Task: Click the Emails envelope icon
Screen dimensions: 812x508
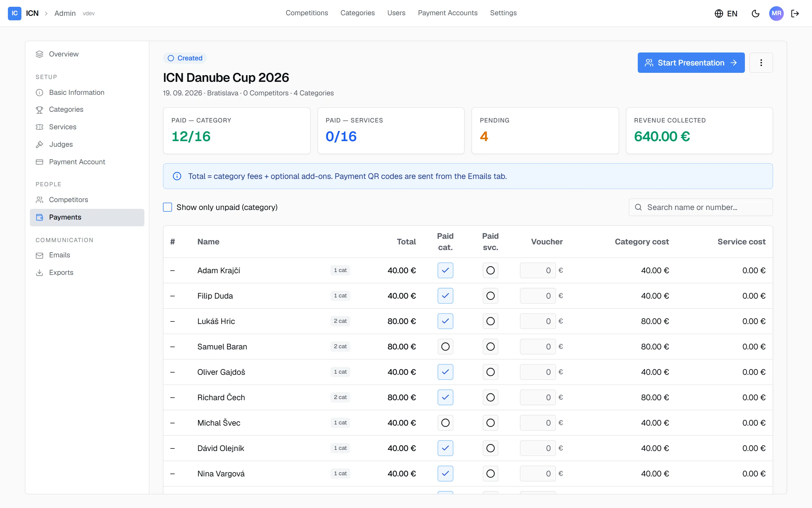Action: coord(39,255)
